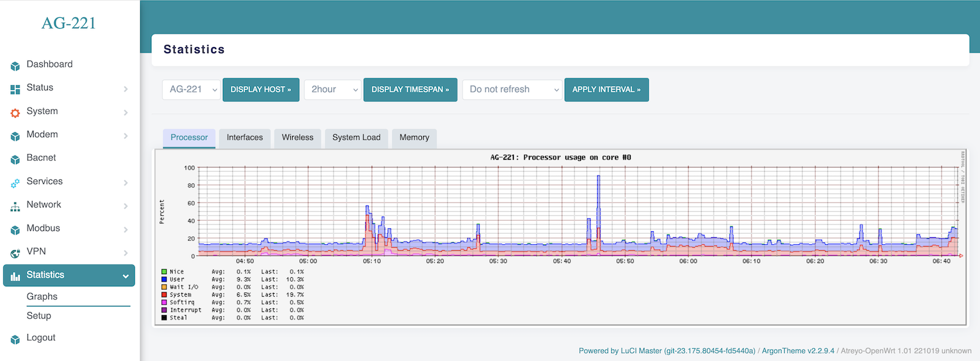Viewport: 980px width, 361px height.
Task: Open the System Load tab
Action: tap(356, 138)
